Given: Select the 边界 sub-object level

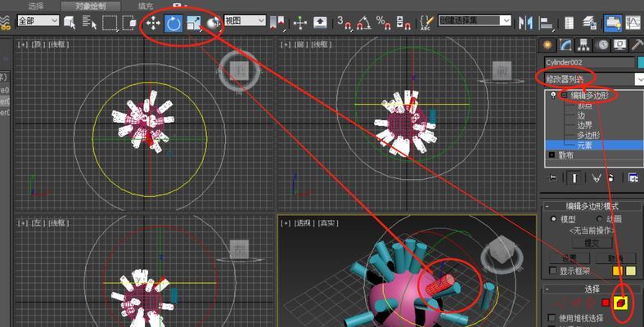Looking at the screenshot, I should [584, 125].
